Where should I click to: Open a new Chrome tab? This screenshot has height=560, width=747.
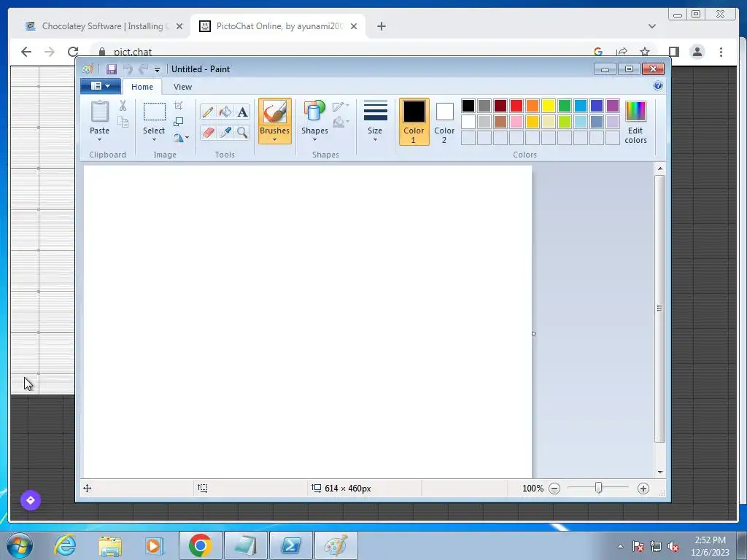(381, 27)
